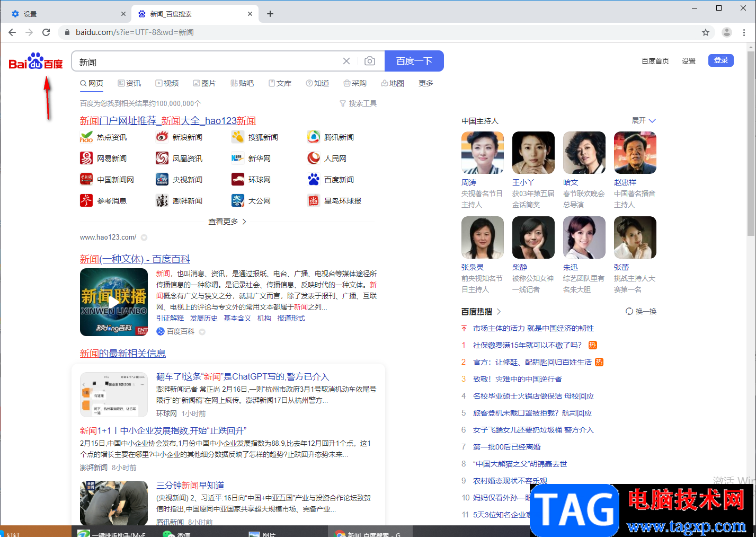Open 环球网 site icon
Viewport: 756px width, 537px height.
coord(238,179)
